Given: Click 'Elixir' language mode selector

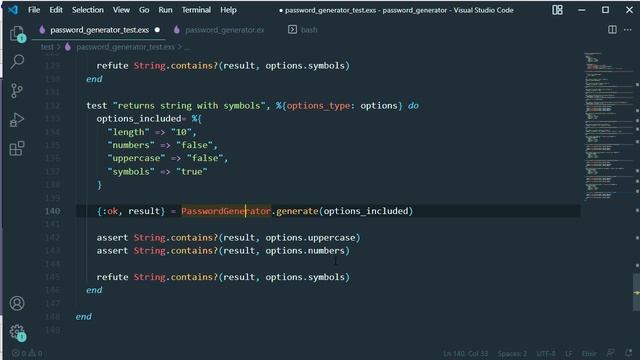Looking at the screenshot, I should (589, 353).
